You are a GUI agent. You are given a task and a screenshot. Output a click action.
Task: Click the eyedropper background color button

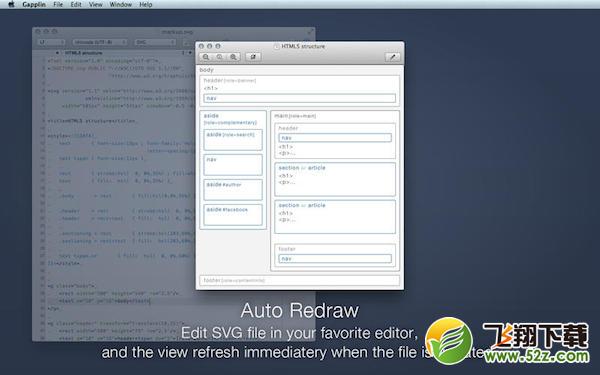(x=393, y=57)
